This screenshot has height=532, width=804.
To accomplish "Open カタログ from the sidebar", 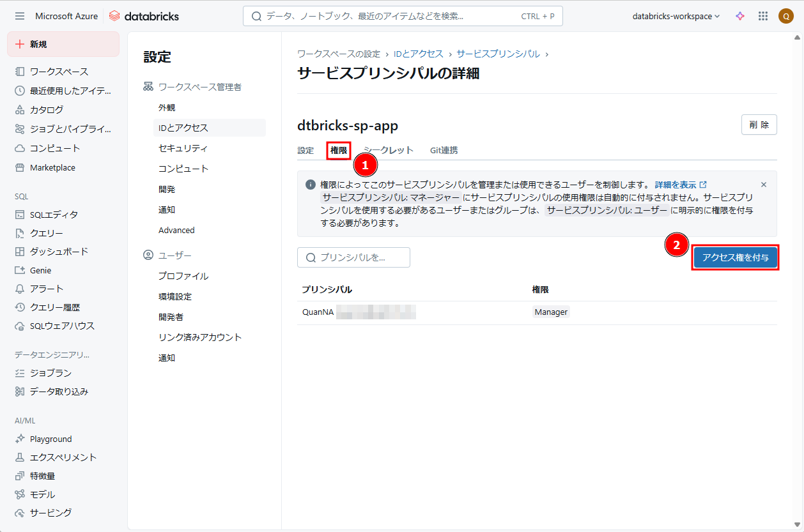I will click(x=47, y=110).
